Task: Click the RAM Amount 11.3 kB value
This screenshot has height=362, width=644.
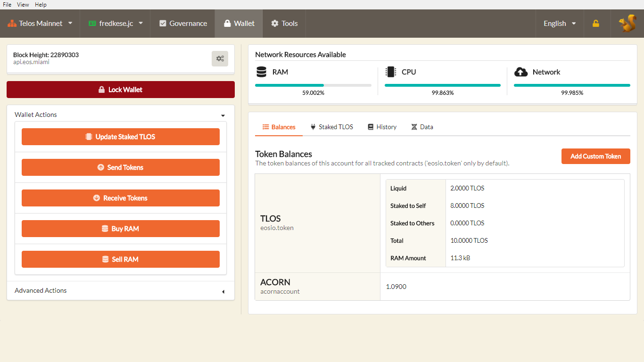Action: 460,258
